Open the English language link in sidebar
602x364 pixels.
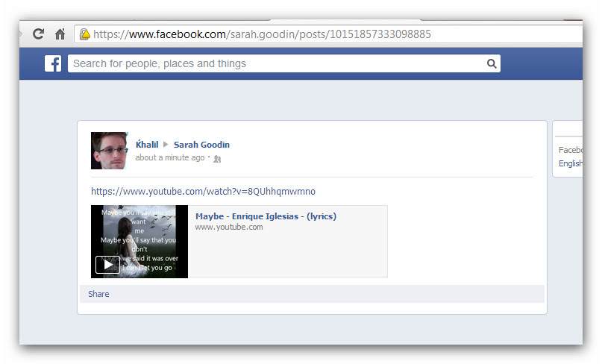click(571, 163)
